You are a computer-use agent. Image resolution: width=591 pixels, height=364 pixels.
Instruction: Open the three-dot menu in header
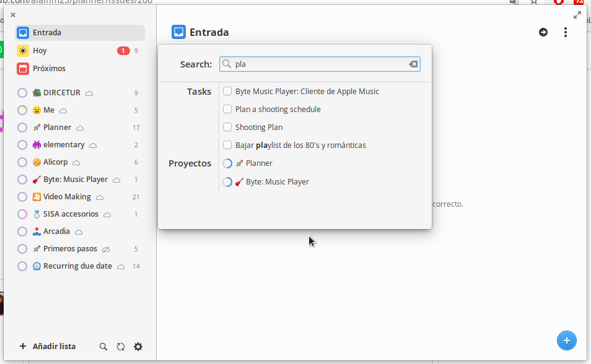click(566, 32)
